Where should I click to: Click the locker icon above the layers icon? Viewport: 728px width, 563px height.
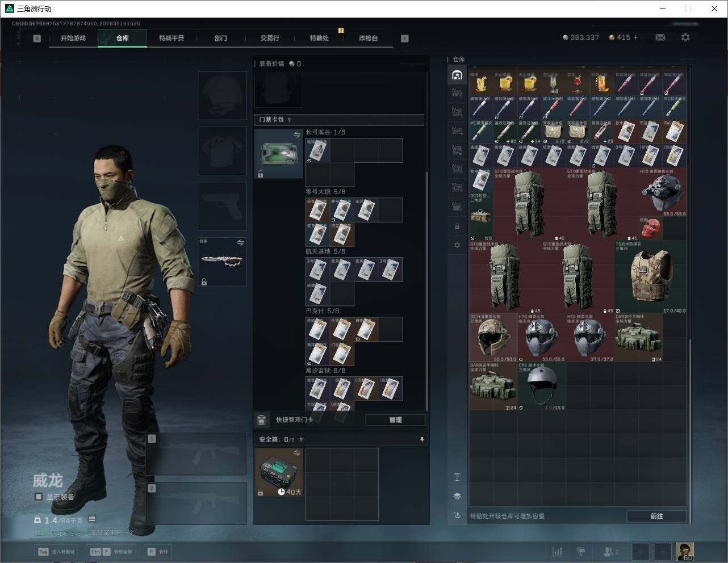tap(457, 477)
